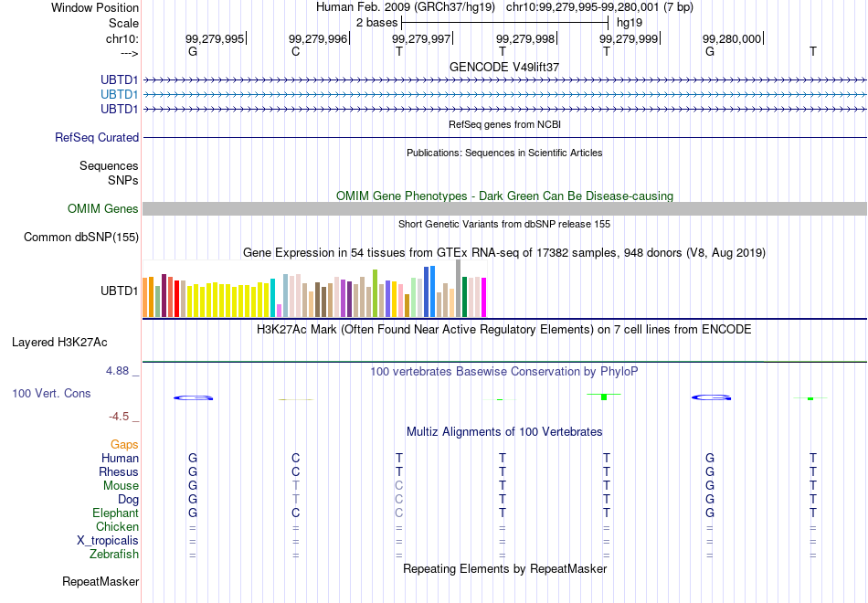Select the Zebrafish species row label
The image size is (868, 603).
[114, 555]
